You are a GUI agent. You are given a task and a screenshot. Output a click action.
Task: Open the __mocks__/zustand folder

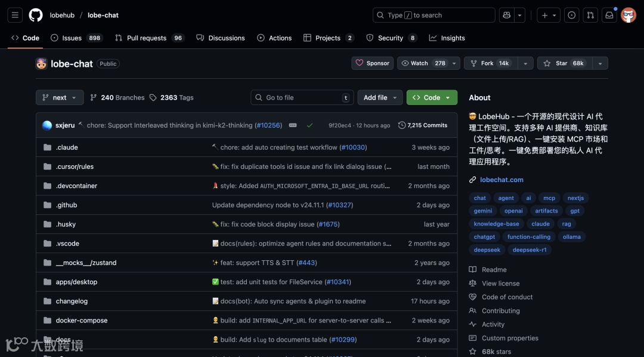coord(86,263)
